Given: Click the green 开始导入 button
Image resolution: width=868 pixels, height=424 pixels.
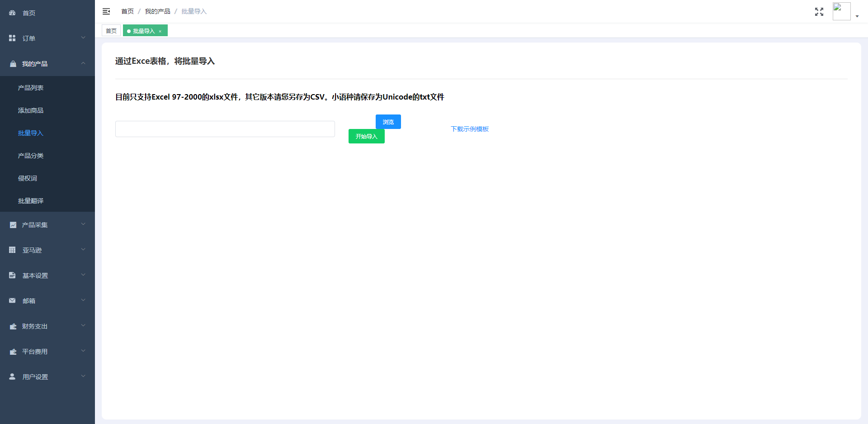Looking at the screenshot, I should click(x=366, y=136).
